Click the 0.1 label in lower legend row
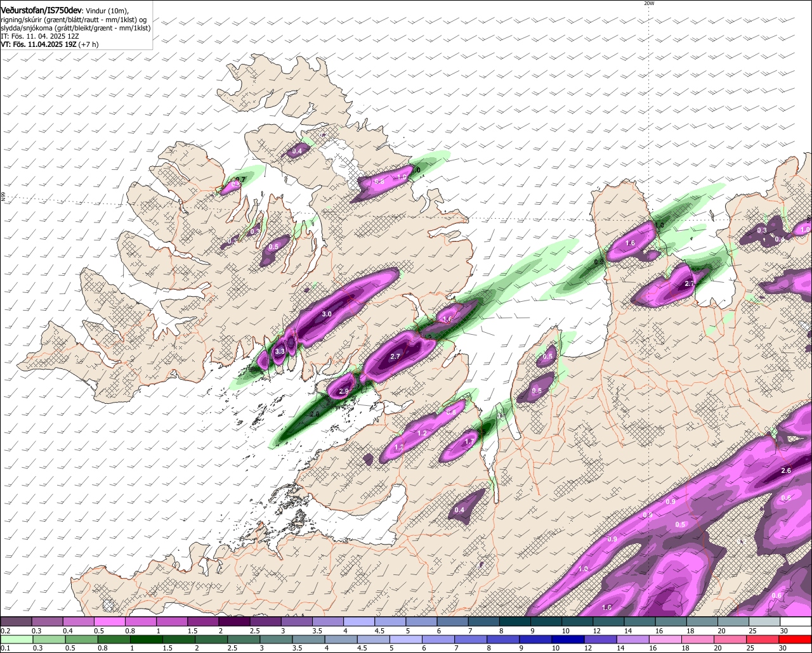 click(x=6, y=649)
